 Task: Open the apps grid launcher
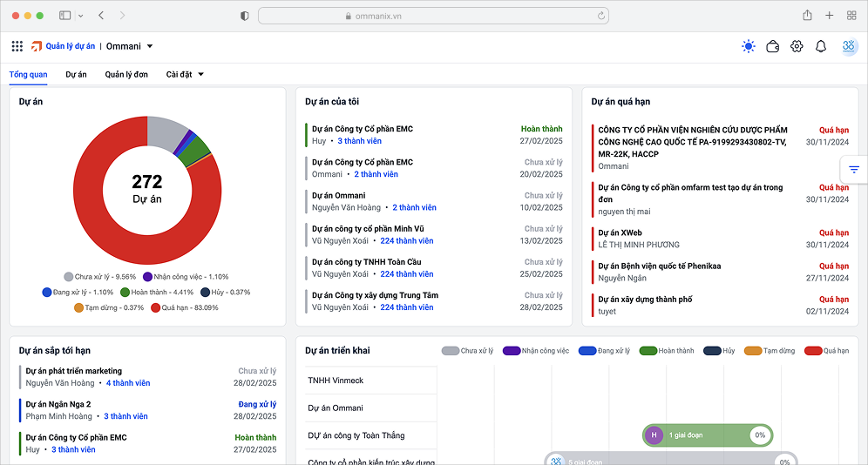pos(17,47)
